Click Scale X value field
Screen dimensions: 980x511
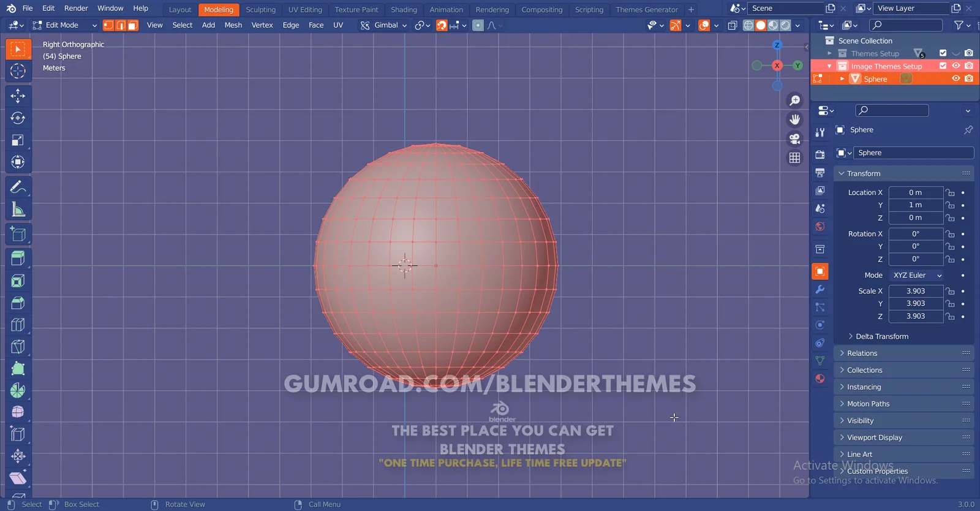916,291
